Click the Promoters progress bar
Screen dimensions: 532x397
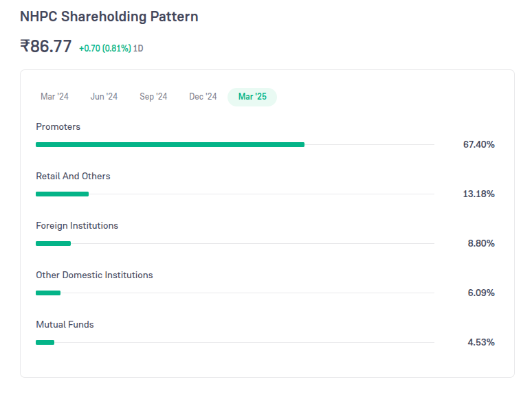click(235, 145)
